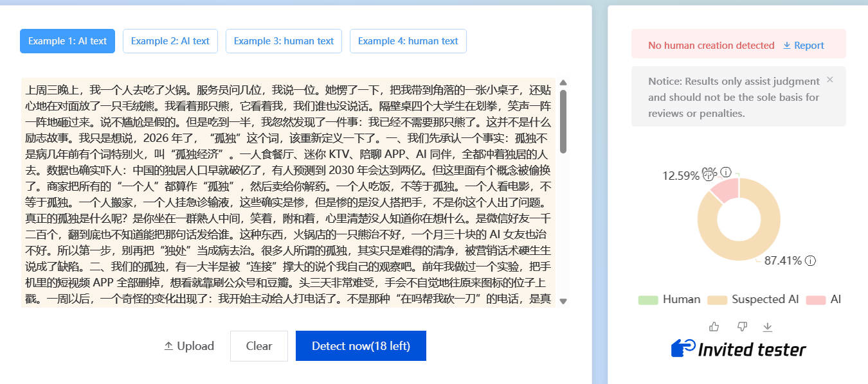Click the scrollbar up arrow of text area
This screenshot has height=384, width=868.
click(x=563, y=83)
